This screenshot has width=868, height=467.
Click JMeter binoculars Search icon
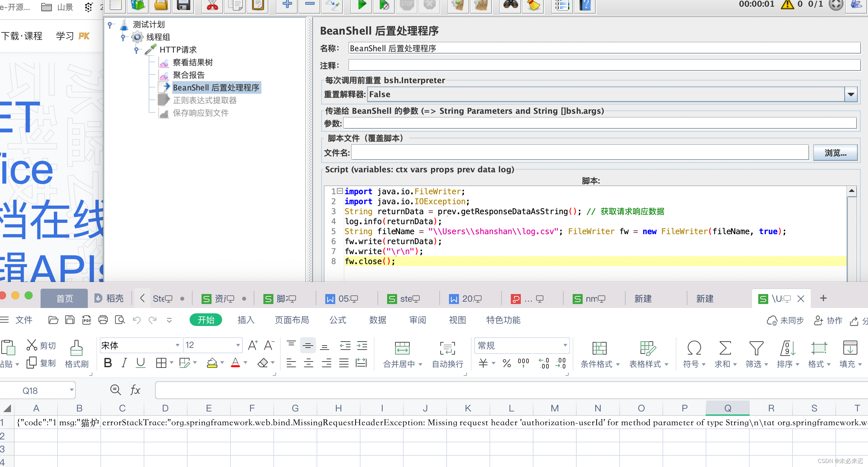click(x=510, y=5)
